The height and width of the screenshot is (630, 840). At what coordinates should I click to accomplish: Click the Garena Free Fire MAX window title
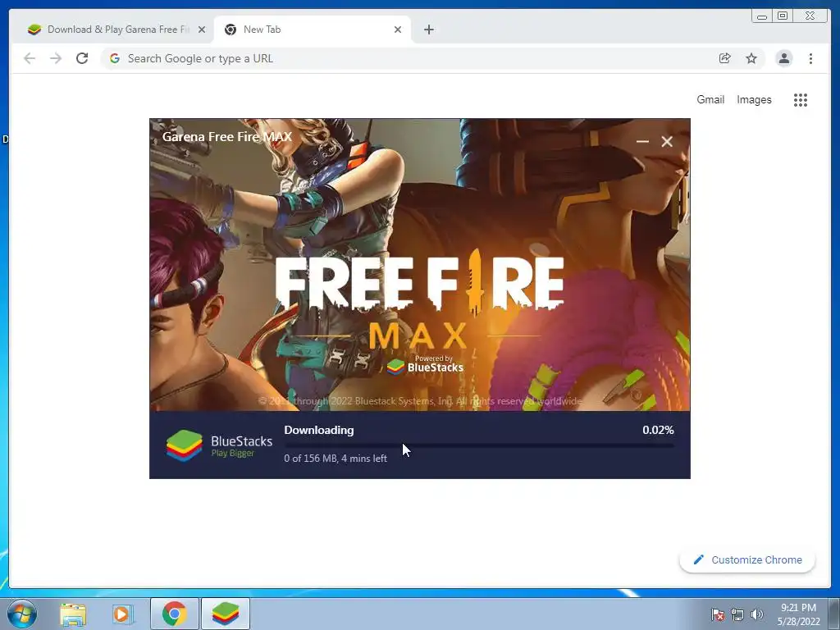pyautogui.click(x=227, y=137)
